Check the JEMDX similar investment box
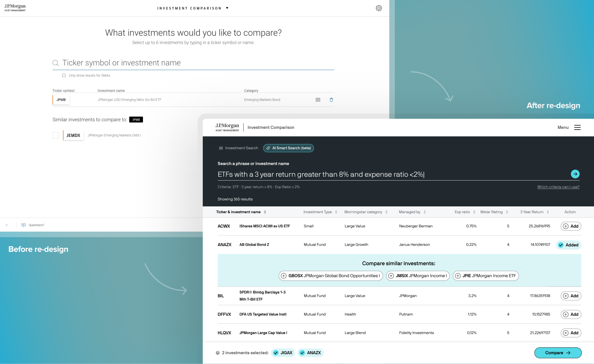This screenshot has width=594, height=364. pyautogui.click(x=56, y=135)
